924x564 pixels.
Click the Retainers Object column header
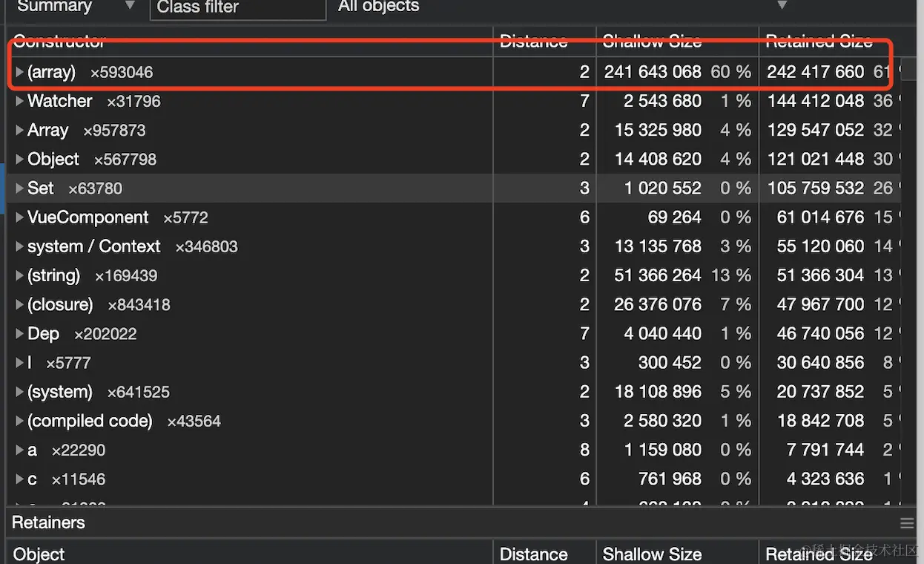pyautogui.click(x=39, y=554)
